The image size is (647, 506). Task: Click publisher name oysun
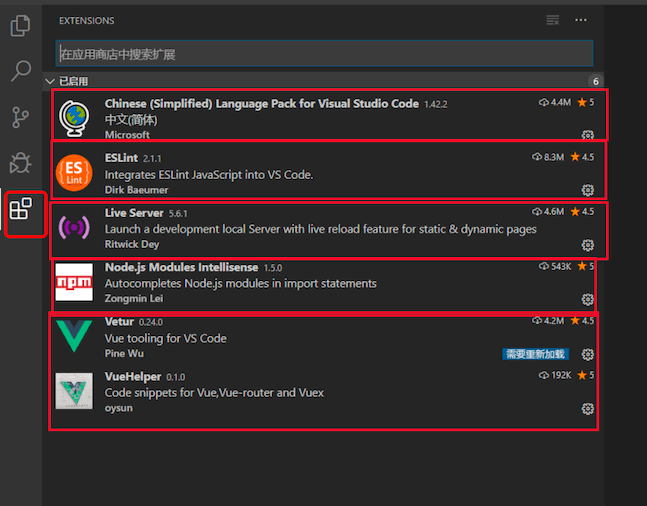tap(119, 408)
